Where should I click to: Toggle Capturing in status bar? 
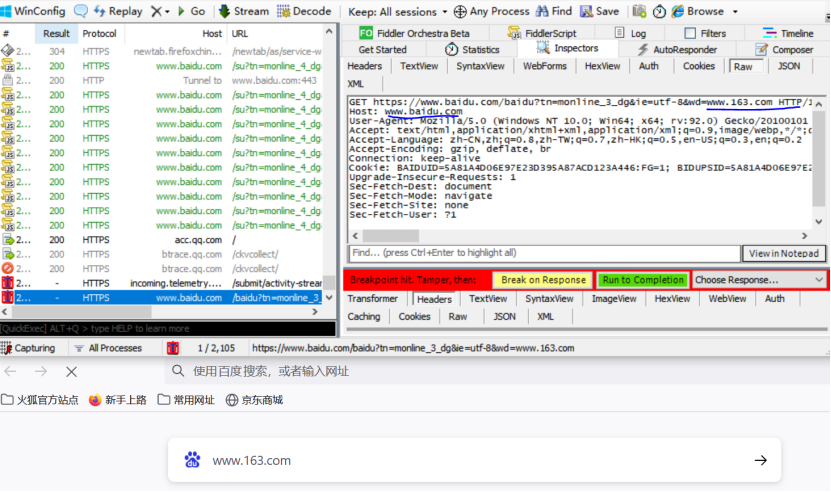[x=28, y=348]
